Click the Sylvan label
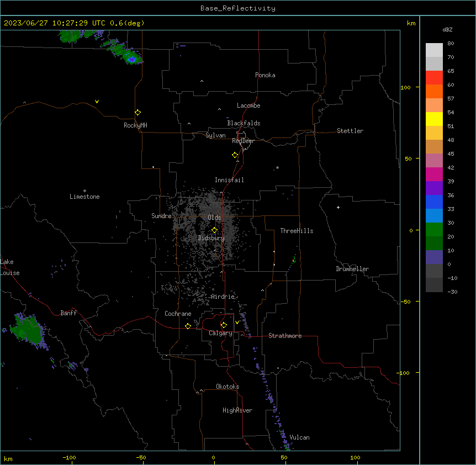The width and height of the screenshot is (476, 465). click(215, 135)
